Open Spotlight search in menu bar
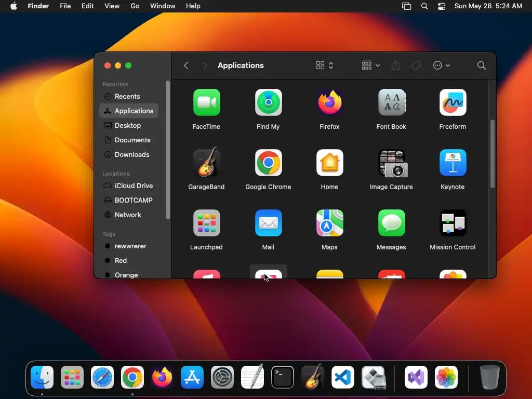532x399 pixels. [x=424, y=6]
